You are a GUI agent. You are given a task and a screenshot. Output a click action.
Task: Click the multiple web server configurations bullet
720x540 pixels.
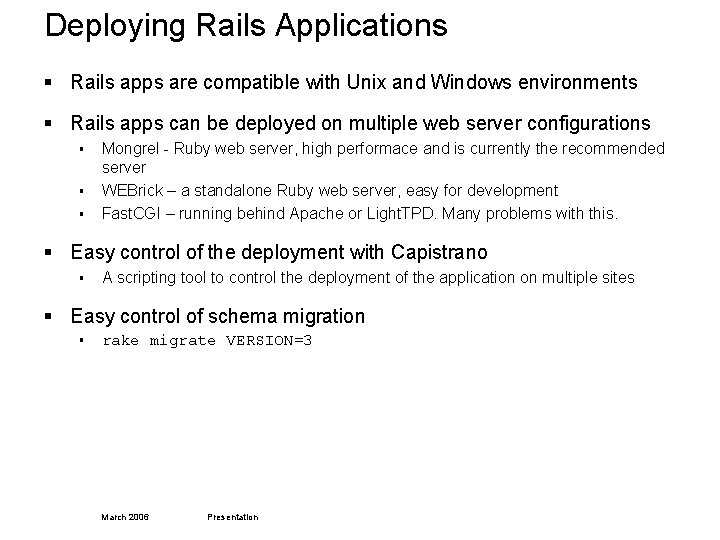[360, 124]
